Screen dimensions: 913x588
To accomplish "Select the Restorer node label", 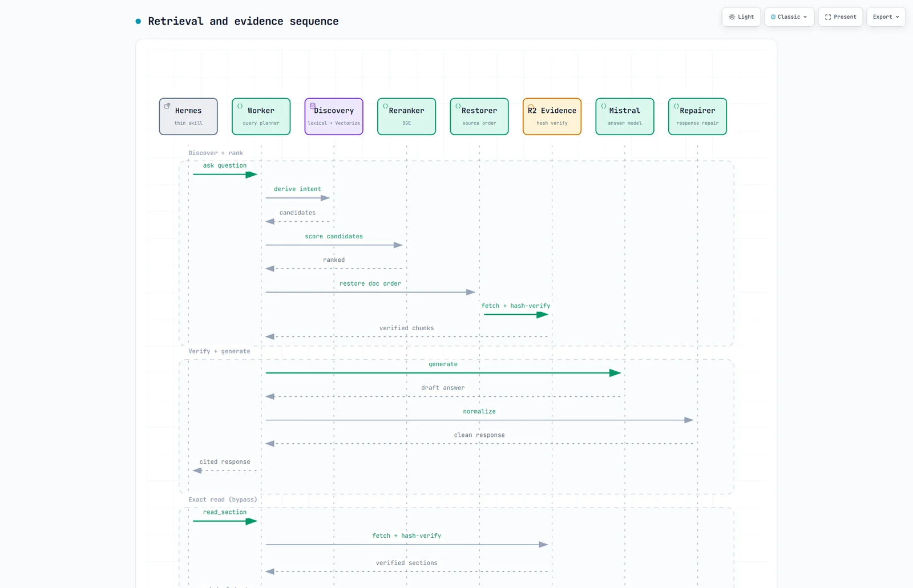I will 479,111.
